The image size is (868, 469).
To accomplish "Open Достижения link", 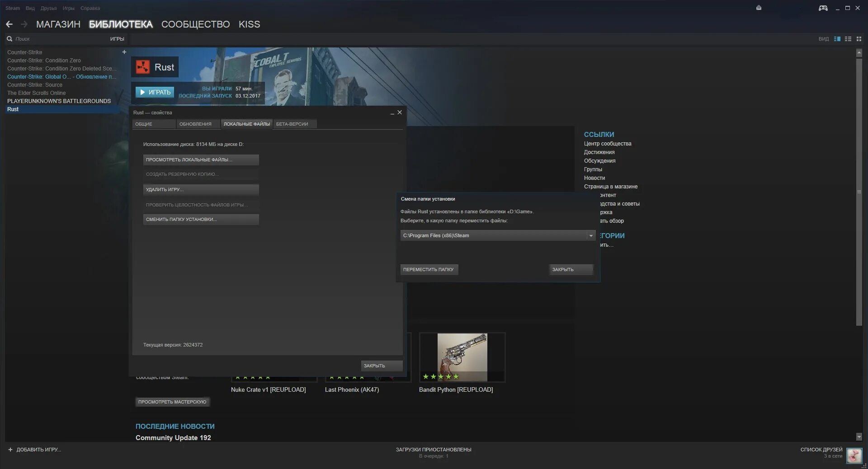I will (x=599, y=152).
